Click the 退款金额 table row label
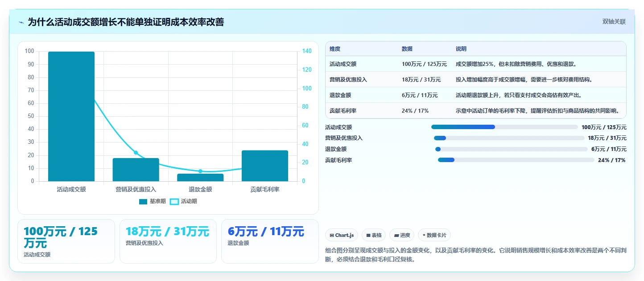644x281 pixels. [x=340, y=95]
